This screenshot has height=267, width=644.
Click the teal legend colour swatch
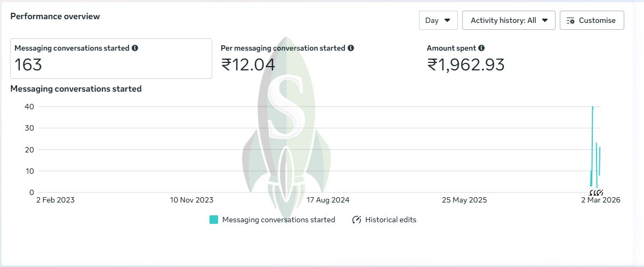coord(214,220)
